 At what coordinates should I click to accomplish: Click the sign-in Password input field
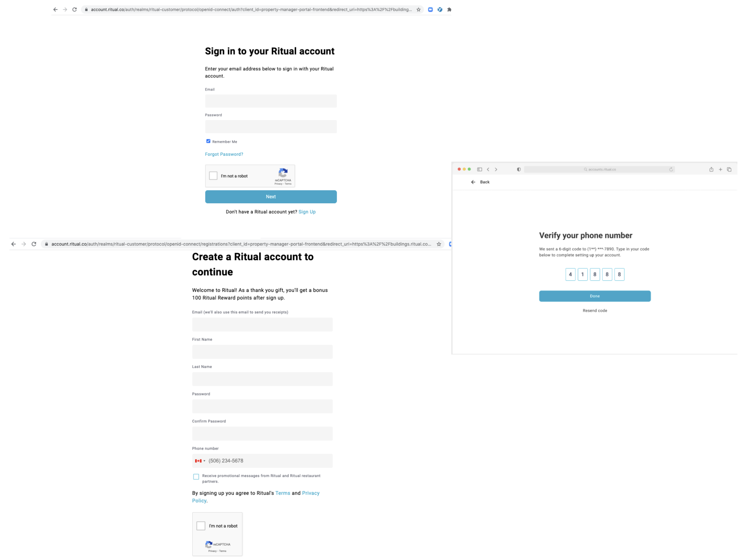[x=271, y=127]
